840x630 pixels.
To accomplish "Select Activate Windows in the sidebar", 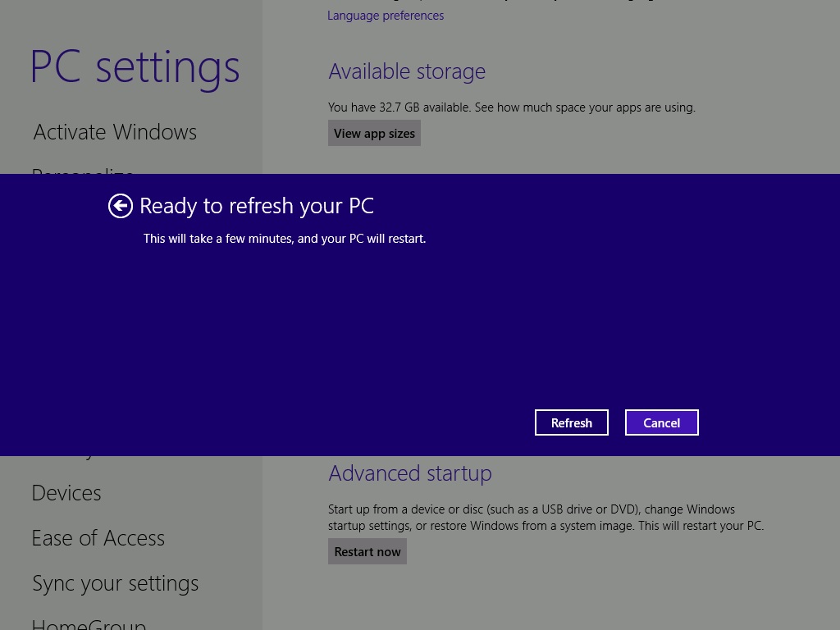I will click(114, 132).
